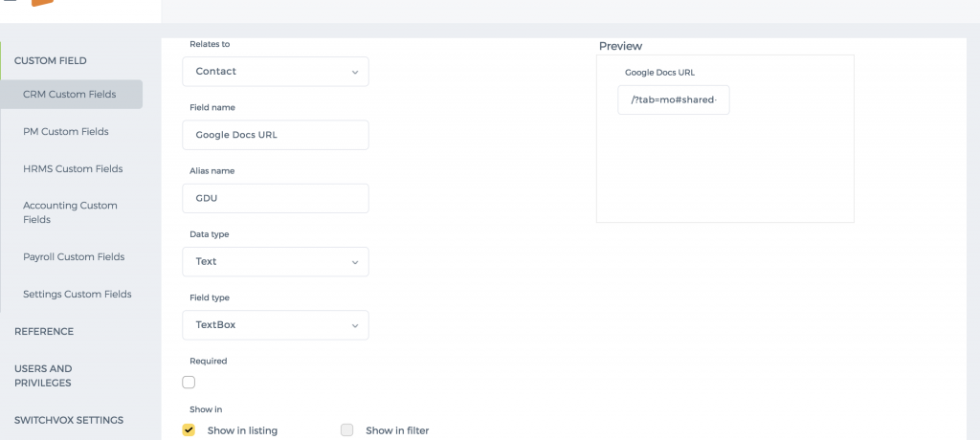980x440 pixels.
Task: Open the Field type TextBox dropdown
Action: coord(276,325)
